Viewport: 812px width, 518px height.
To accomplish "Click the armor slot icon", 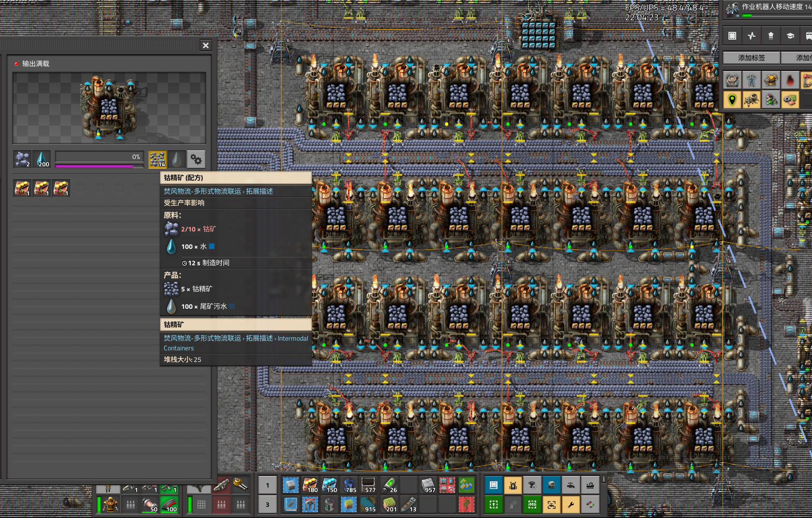I will point(111,504).
